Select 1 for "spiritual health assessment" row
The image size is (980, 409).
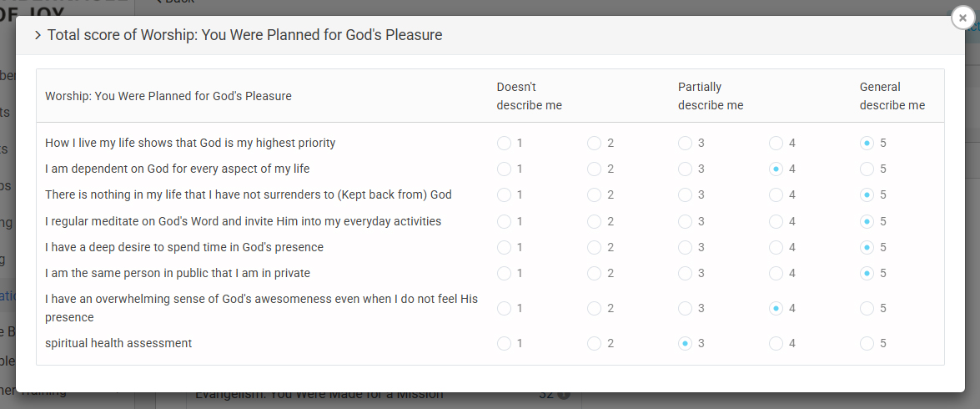coord(504,343)
